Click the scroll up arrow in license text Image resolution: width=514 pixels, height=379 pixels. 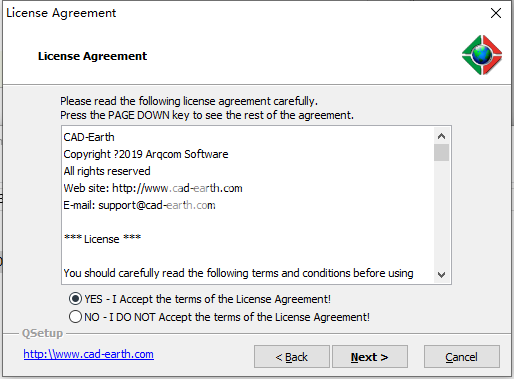(441, 136)
